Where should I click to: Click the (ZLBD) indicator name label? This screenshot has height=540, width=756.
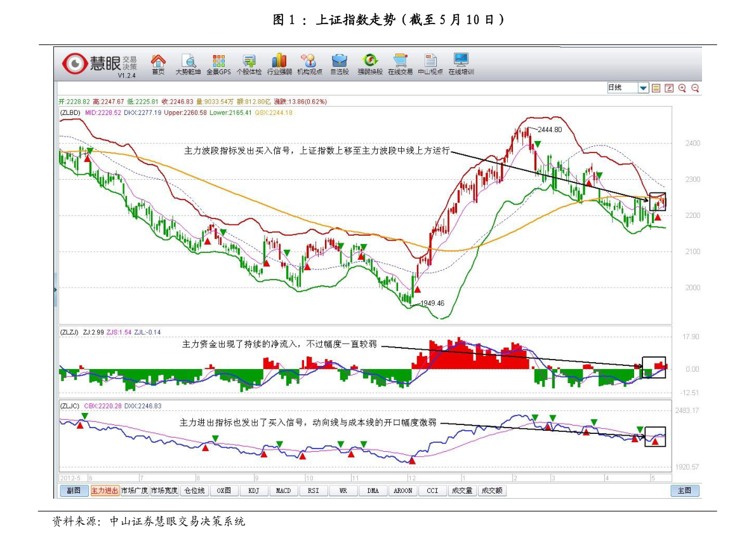tap(70, 113)
